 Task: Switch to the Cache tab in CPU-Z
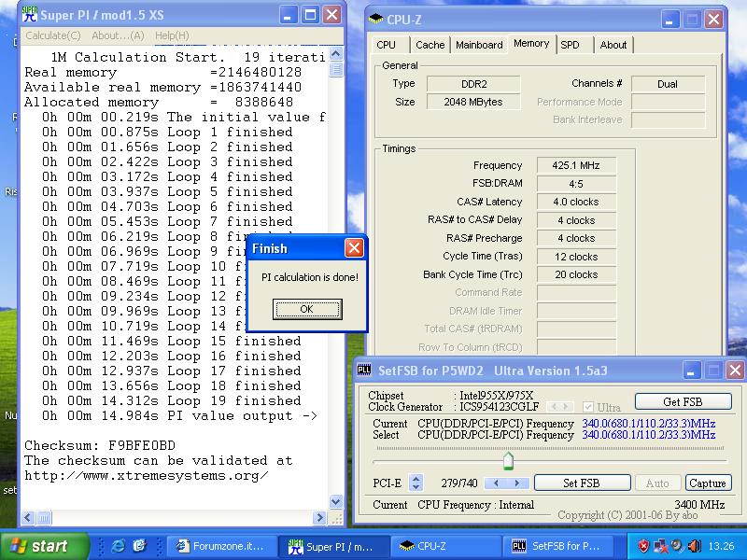[x=430, y=45]
